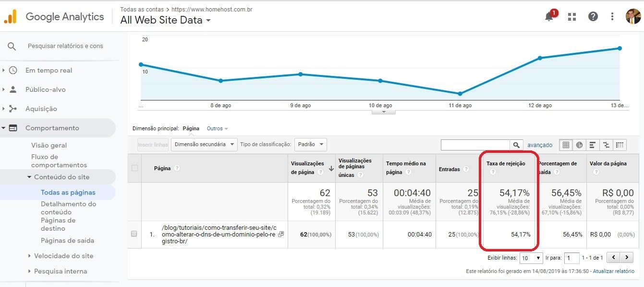The image size is (644, 287).
Task: Open Visão geral under Comportamento
Action: (49, 145)
